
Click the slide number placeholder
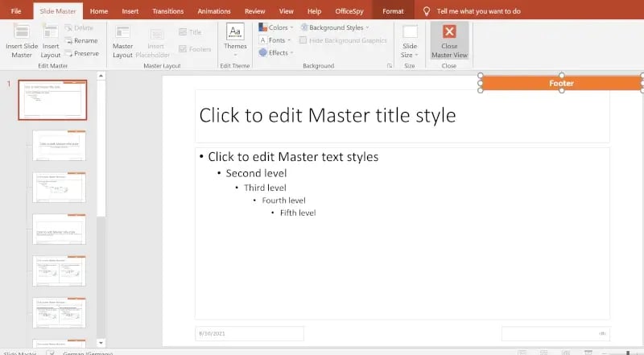(x=555, y=333)
